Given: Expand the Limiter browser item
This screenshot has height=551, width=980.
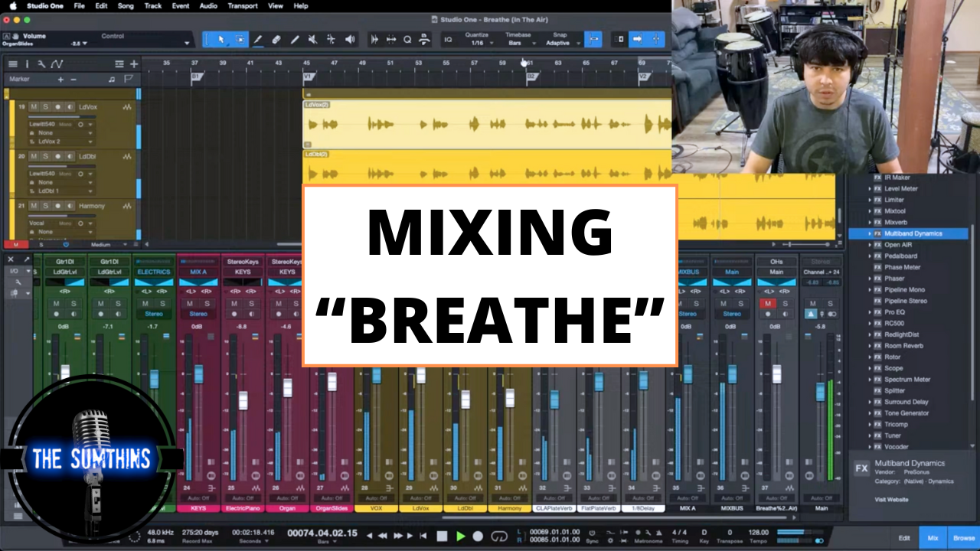Looking at the screenshot, I should coord(870,200).
